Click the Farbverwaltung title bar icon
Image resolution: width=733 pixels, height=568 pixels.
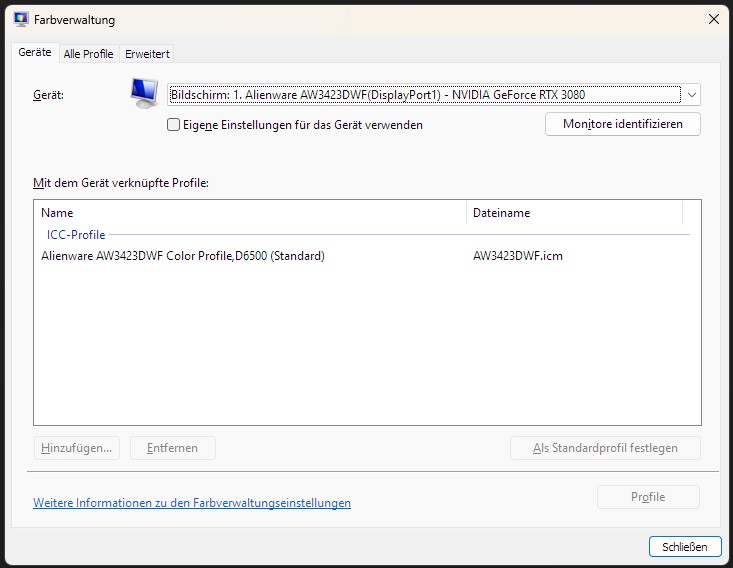point(21,20)
